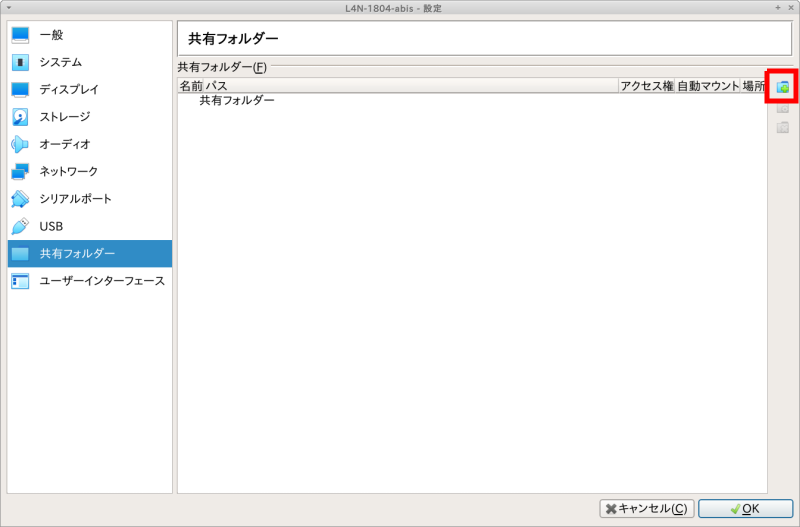800x527 pixels.
Task: Click the add shared folder icon
Action: click(783, 88)
